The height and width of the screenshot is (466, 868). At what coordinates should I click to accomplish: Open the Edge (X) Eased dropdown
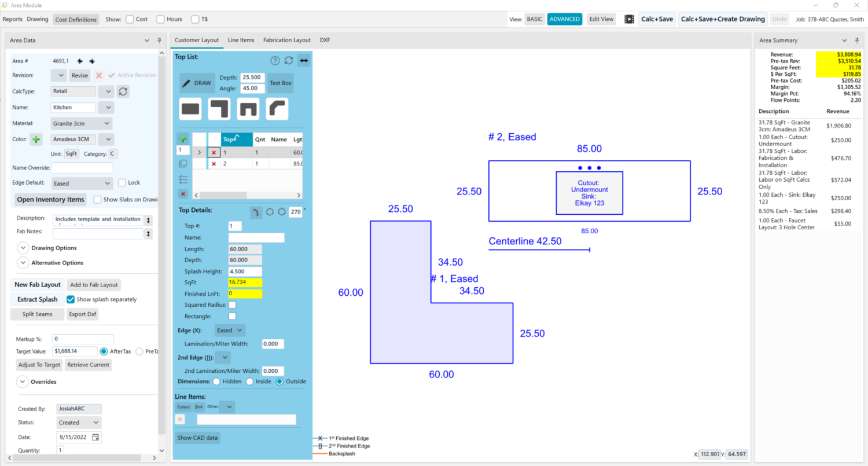tap(230, 330)
